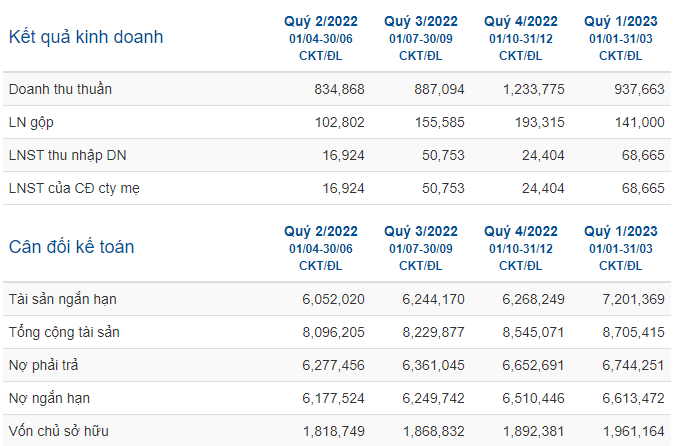Image resolution: width=677 pixels, height=446 pixels.
Task: Click the 'Tài sản ngắn hạn' row label
Action: coord(63,299)
